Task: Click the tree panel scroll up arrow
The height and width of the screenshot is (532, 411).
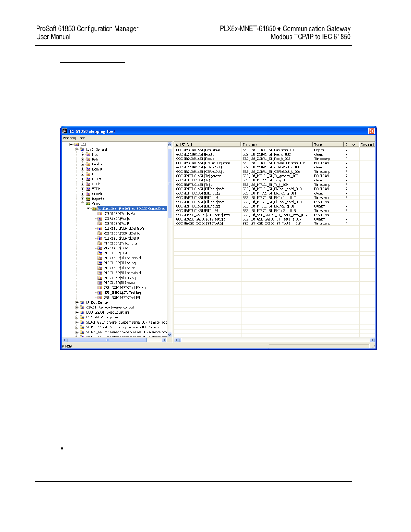Action: coord(170,145)
